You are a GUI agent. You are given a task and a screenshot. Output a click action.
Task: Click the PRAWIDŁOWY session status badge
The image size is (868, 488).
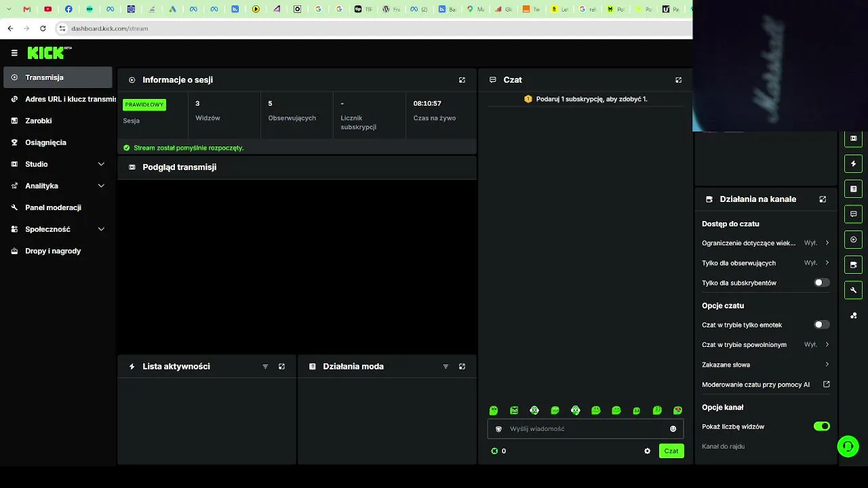click(144, 104)
